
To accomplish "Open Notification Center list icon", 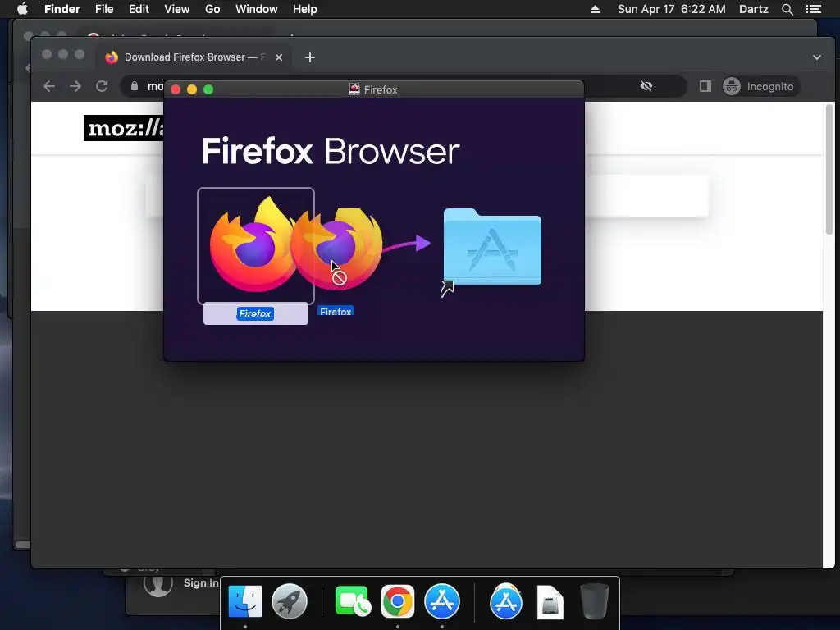I will (x=813, y=9).
